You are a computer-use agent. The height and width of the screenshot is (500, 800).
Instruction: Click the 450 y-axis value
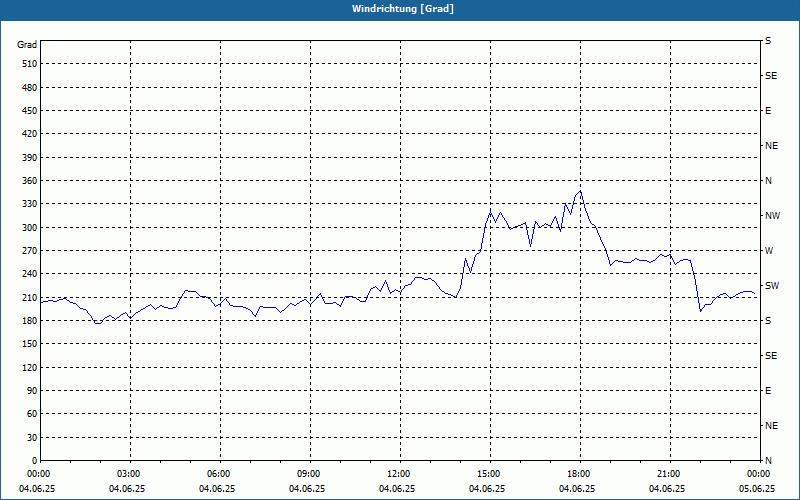(30, 111)
